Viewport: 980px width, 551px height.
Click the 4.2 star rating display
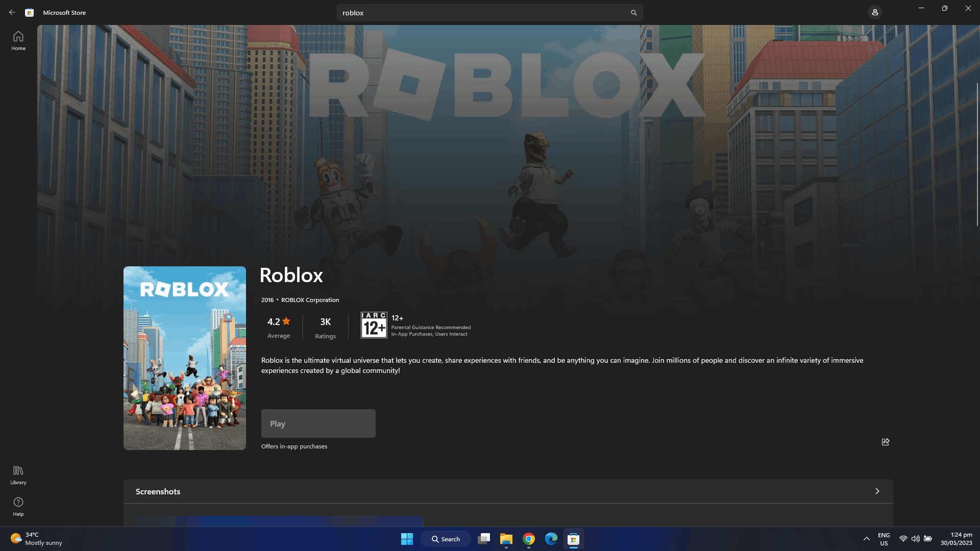(279, 327)
